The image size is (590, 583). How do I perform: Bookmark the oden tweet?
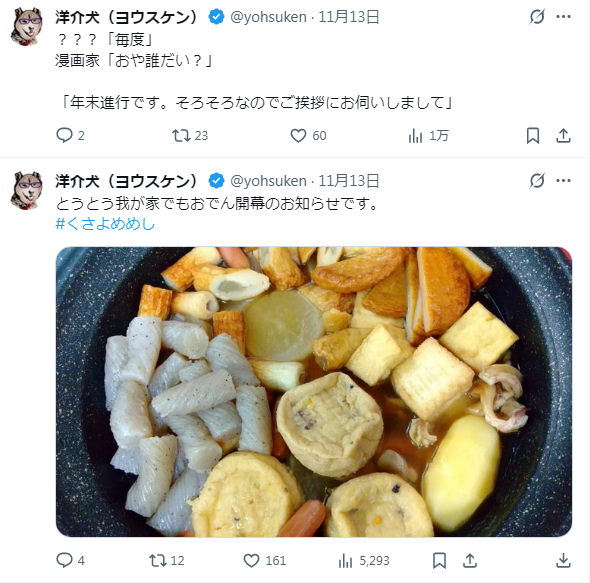[x=439, y=560]
